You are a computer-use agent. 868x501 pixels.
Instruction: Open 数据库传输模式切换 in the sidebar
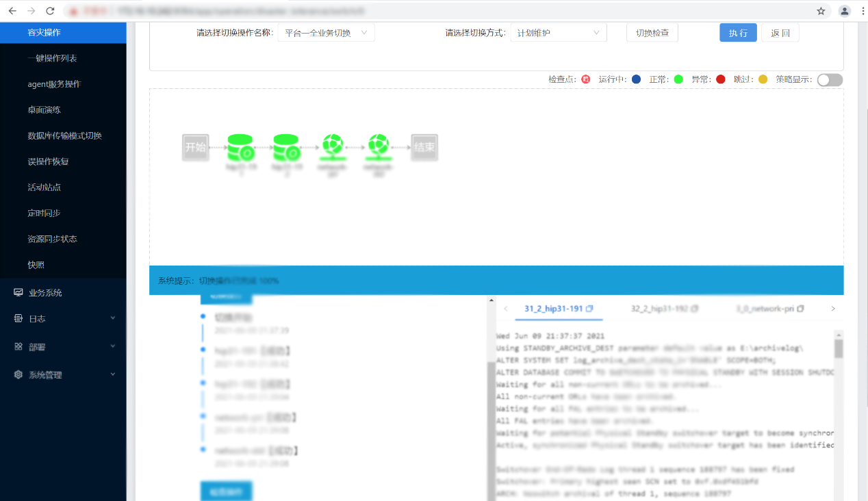tap(64, 136)
